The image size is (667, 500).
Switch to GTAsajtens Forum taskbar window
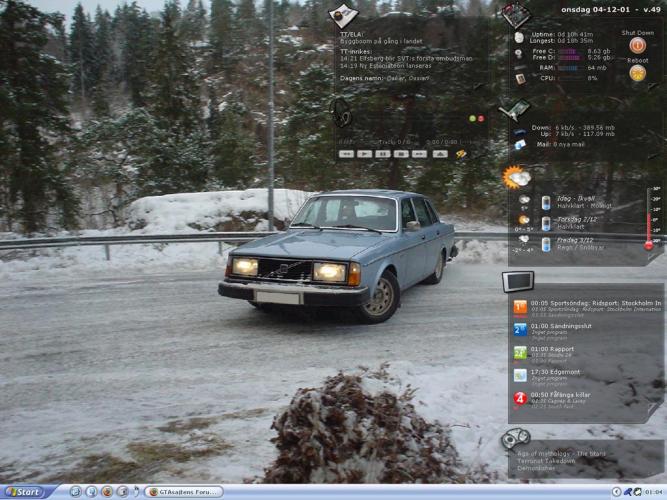(183, 491)
